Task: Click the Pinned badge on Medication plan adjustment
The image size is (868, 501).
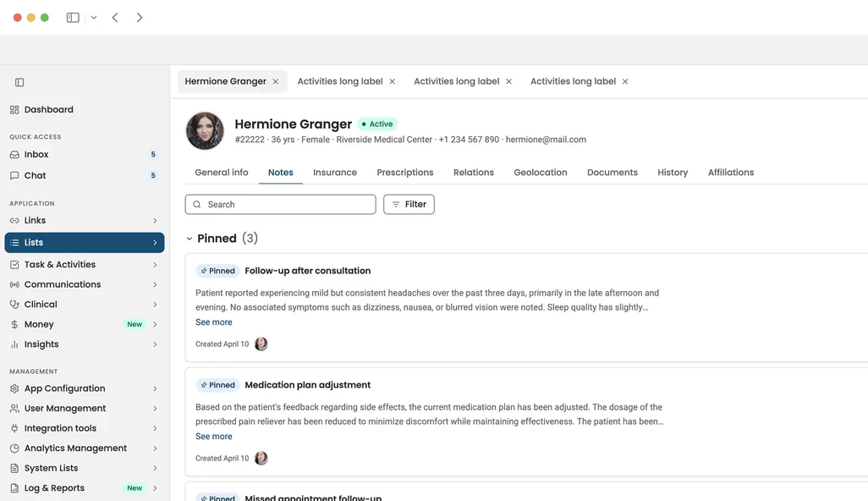Action: point(217,385)
